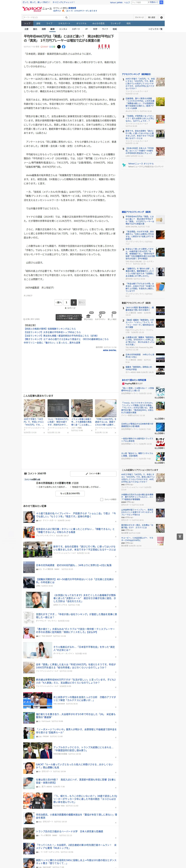The height and width of the screenshot is (868, 186).
Task: Click the 新しい視点 exclamation reaction
Action: 112,316
